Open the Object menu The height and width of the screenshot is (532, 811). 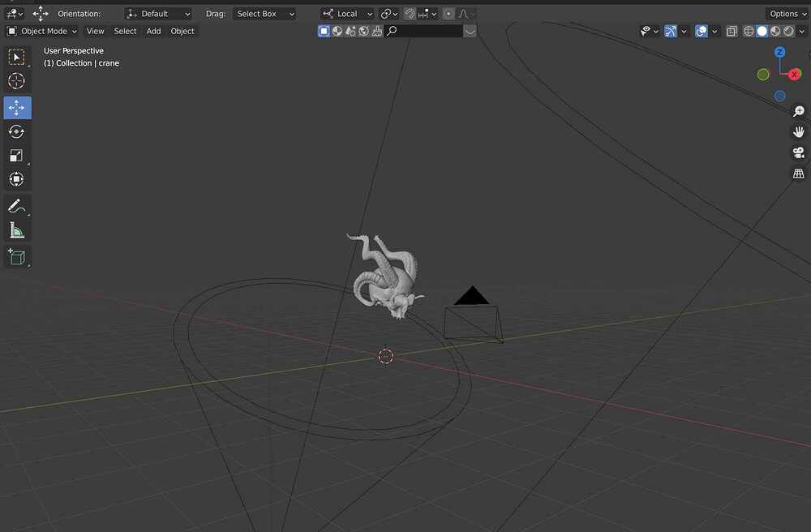pos(182,31)
